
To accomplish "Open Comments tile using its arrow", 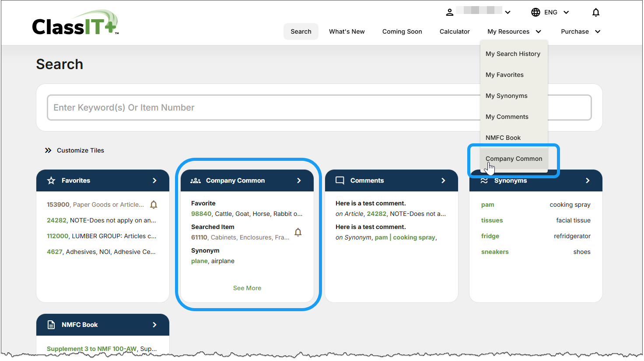I will 443,180.
